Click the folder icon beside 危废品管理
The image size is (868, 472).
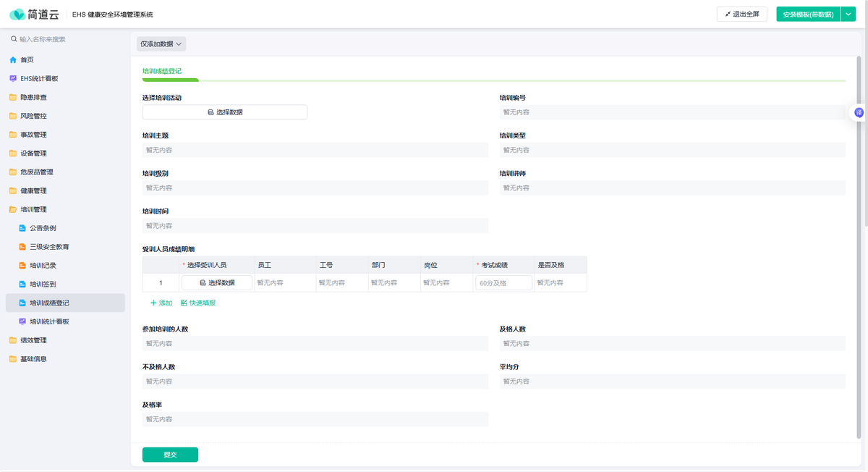tap(13, 172)
